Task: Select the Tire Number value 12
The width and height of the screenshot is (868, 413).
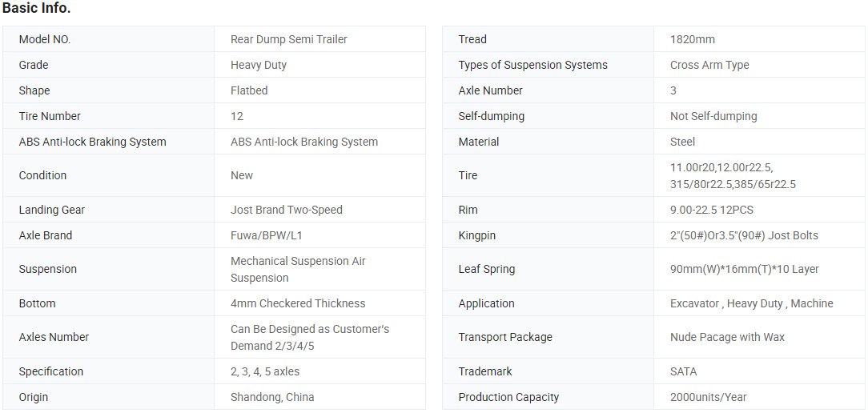Action: click(237, 116)
